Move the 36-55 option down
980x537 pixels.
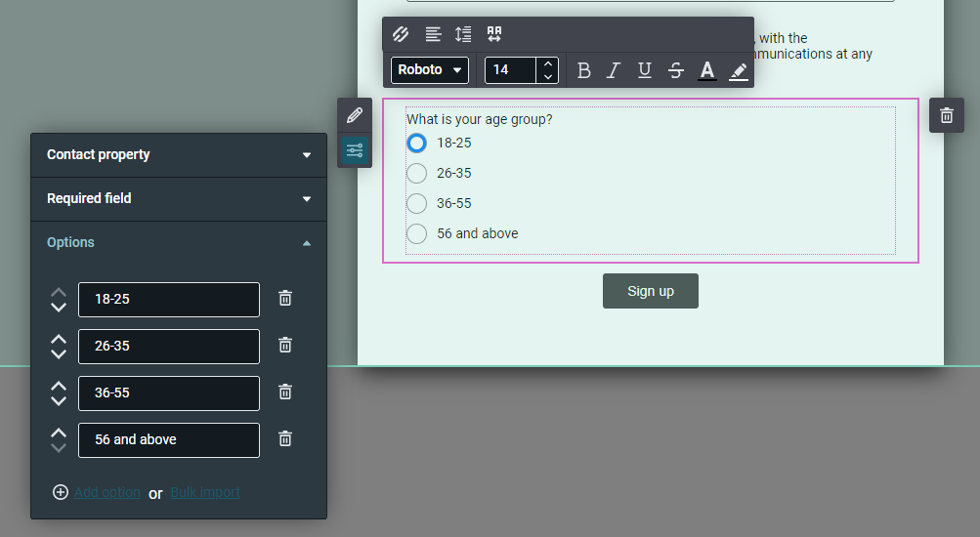click(x=58, y=401)
